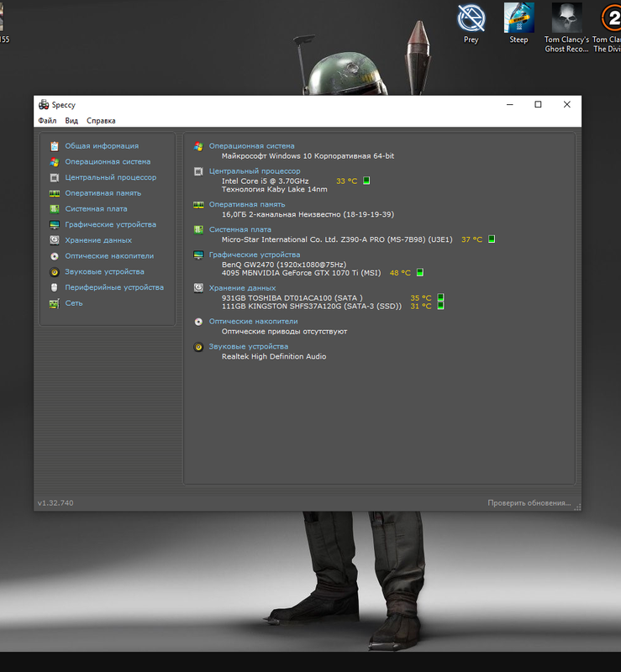Click the Speccy app icon in title bar
This screenshot has width=621, height=672.
tap(44, 104)
